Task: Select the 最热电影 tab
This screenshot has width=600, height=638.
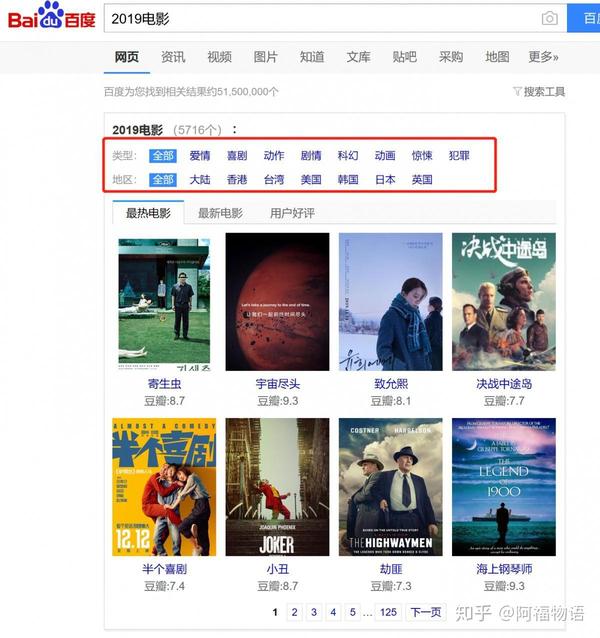Action: pos(148,213)
